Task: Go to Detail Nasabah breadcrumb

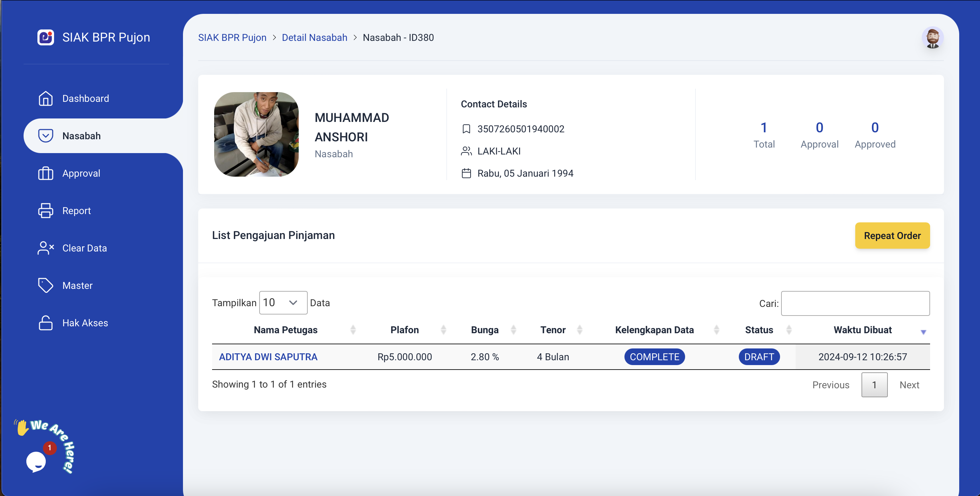Action: tap(314, 38)
